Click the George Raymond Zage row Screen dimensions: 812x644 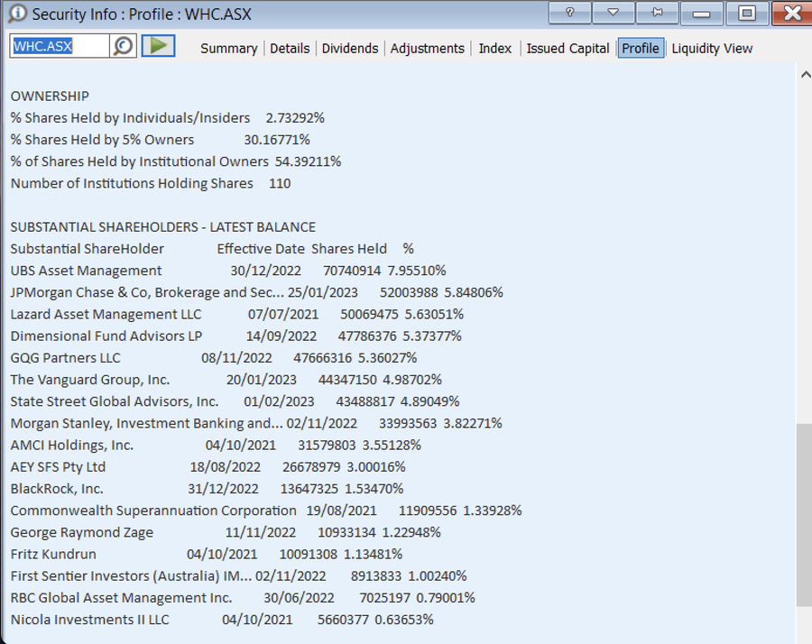226,531
